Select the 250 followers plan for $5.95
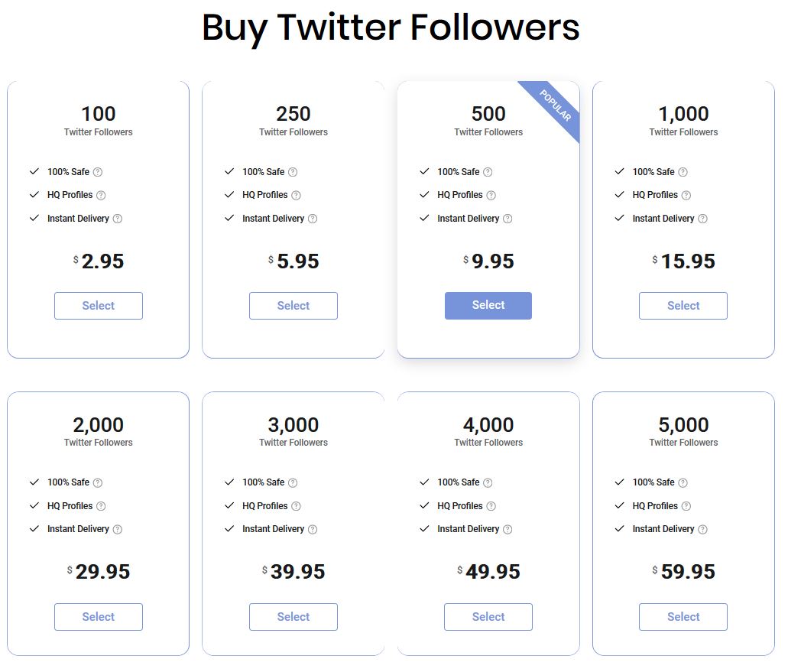The image size is (788, 672). tap(293, 306)
